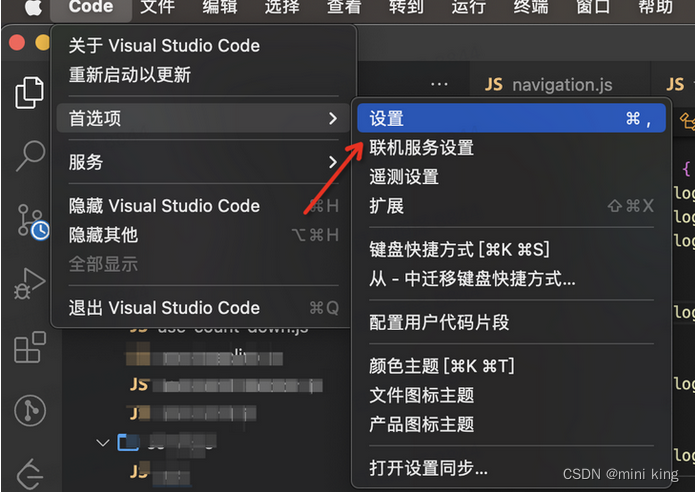
Task: Open Source Control view with pending badge
Action: 33,222
